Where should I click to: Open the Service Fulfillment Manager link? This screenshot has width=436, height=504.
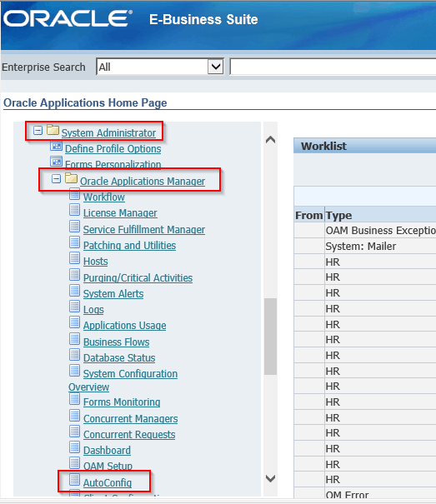(x=144, y=229)
